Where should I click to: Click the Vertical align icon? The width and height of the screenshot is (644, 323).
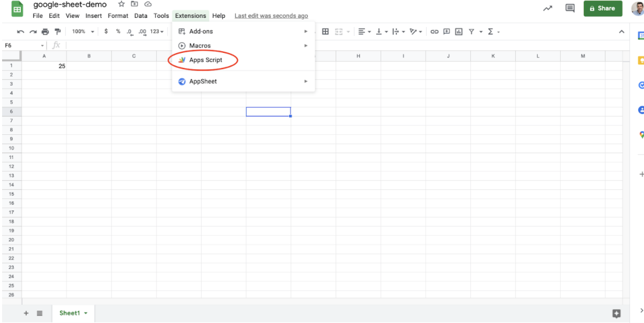(x=379, y=31)
